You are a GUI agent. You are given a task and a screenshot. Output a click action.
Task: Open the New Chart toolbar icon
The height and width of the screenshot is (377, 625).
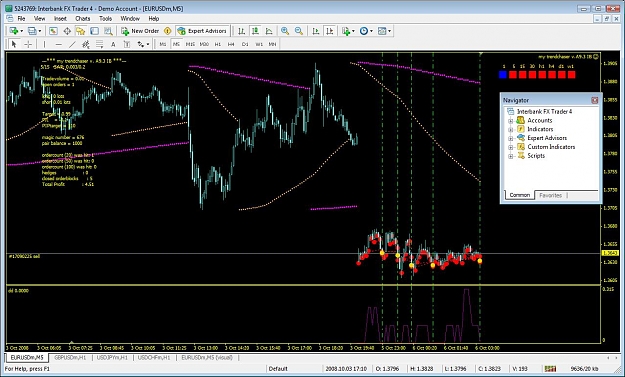[x=14, y=31]
